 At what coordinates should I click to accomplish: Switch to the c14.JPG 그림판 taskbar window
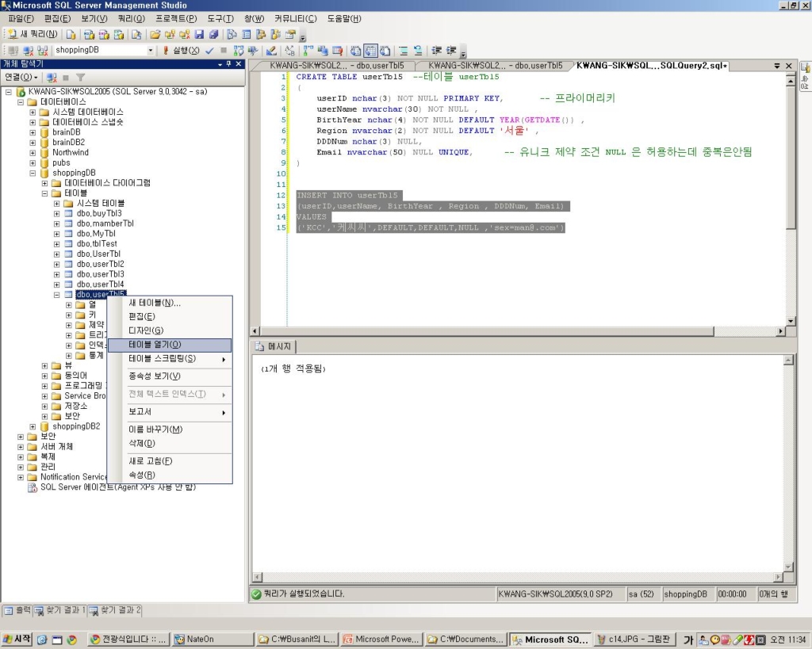click(634, 639)
